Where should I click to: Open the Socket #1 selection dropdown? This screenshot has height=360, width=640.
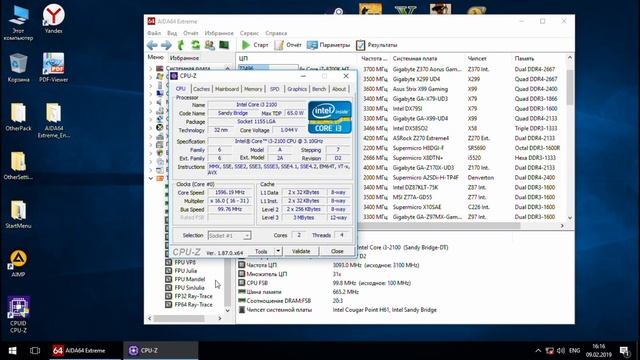tap(229, 236)
